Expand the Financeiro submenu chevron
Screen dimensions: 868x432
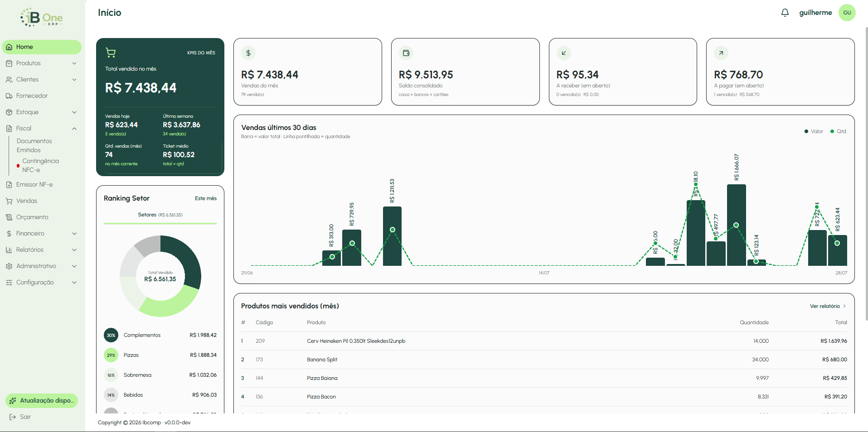point(74,234)
